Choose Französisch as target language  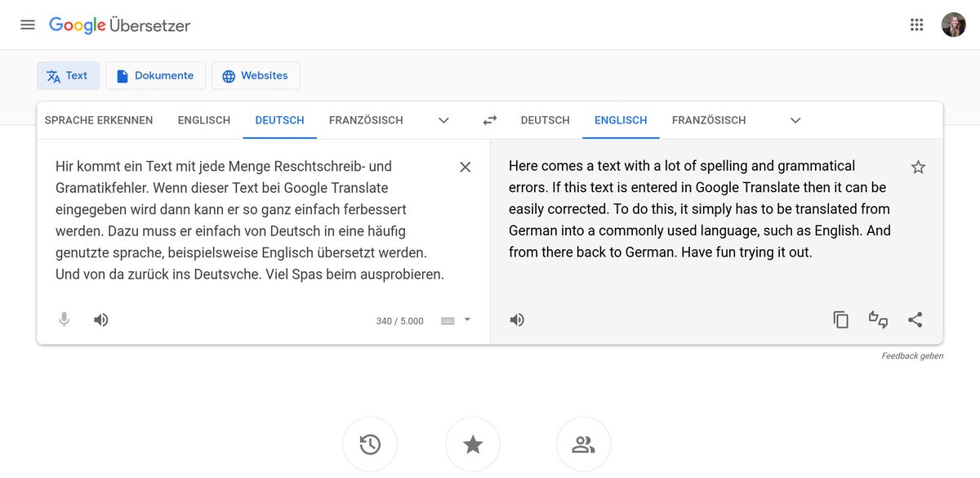click(x=708, y=120)
